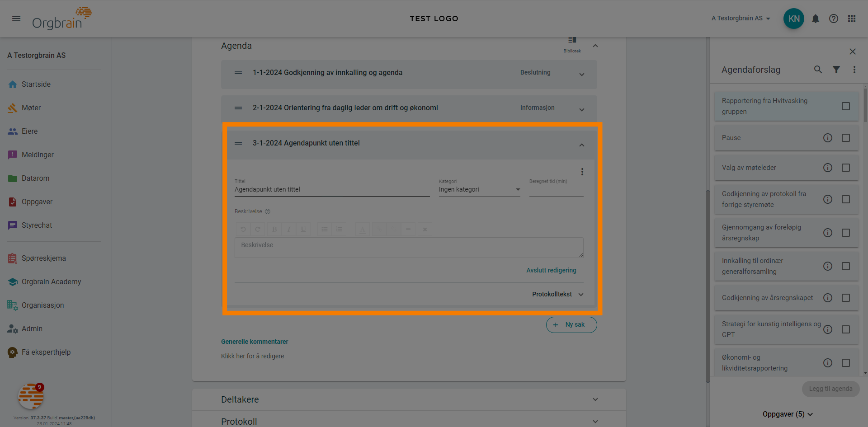The width and height of the screenshot is (868, 427).
Task: Open Agendaforslag more options menu
Action: pyautogui.click(x=854, y=70)
